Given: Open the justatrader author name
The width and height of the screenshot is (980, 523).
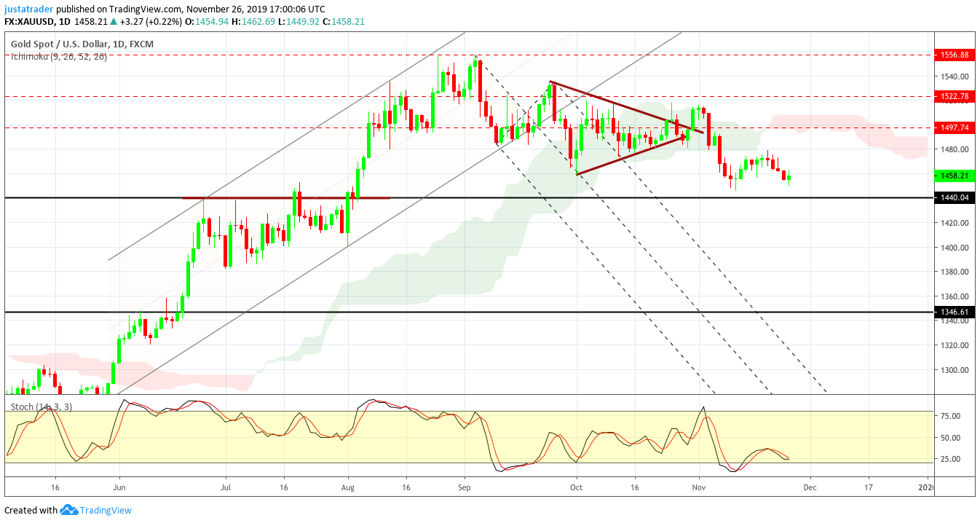Looking at the screenshot, I should (28, 9).
